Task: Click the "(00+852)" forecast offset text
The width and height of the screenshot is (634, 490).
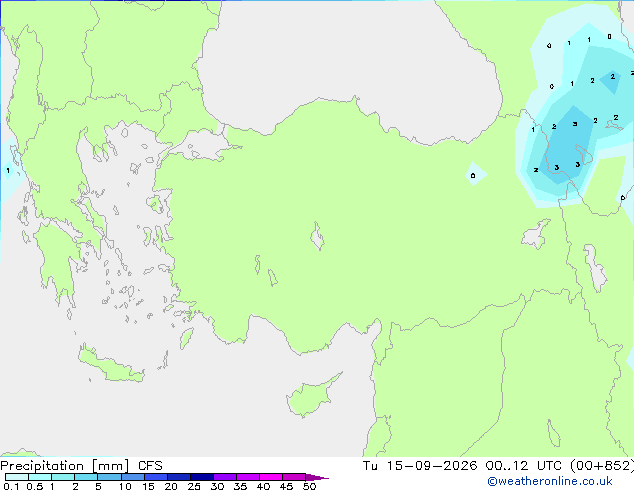Action: [602, 466]
